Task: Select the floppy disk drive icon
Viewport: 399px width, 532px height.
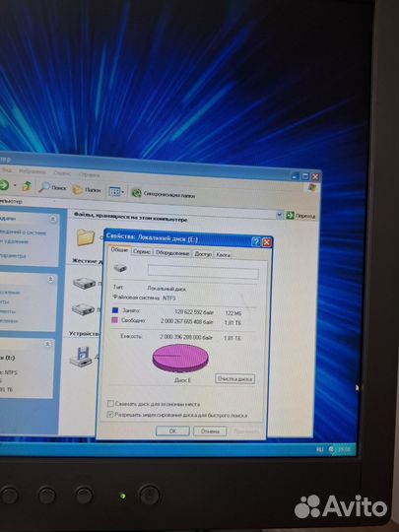Action: coord(81,357)
